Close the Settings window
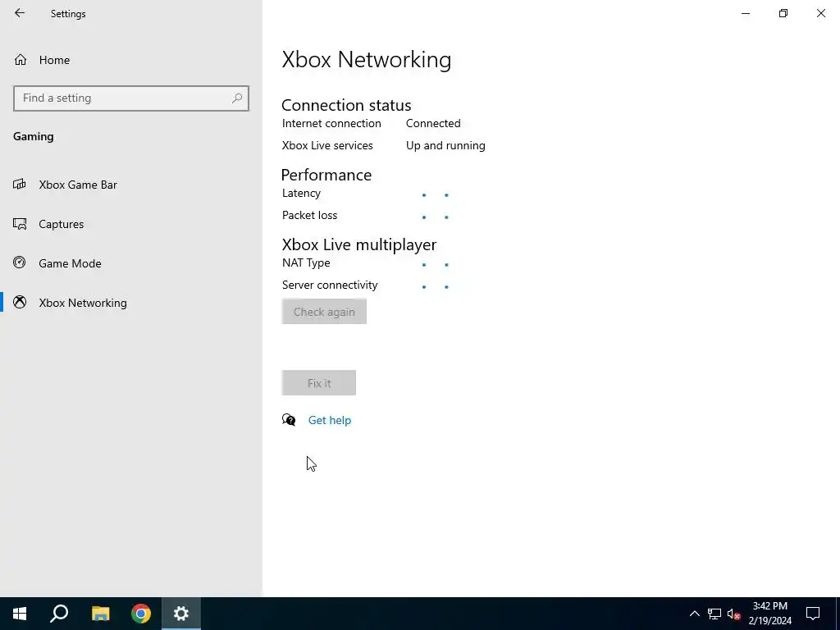 820,13
